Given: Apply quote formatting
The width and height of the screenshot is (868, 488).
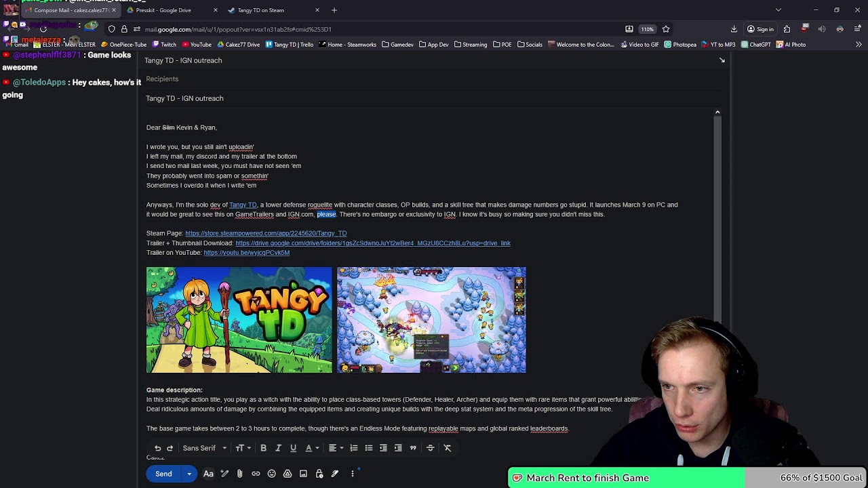Looking at the screenshot, I should click(x=413, y=448).
